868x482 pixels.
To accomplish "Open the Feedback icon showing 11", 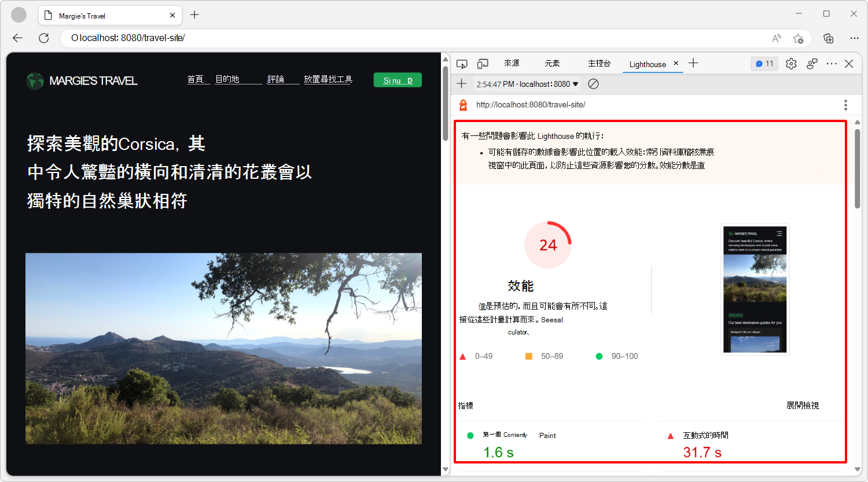I will click(764, 64).
